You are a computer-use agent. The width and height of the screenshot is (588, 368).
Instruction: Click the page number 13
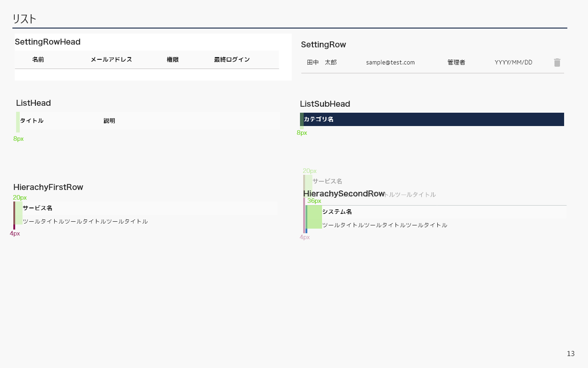[571, 354]
